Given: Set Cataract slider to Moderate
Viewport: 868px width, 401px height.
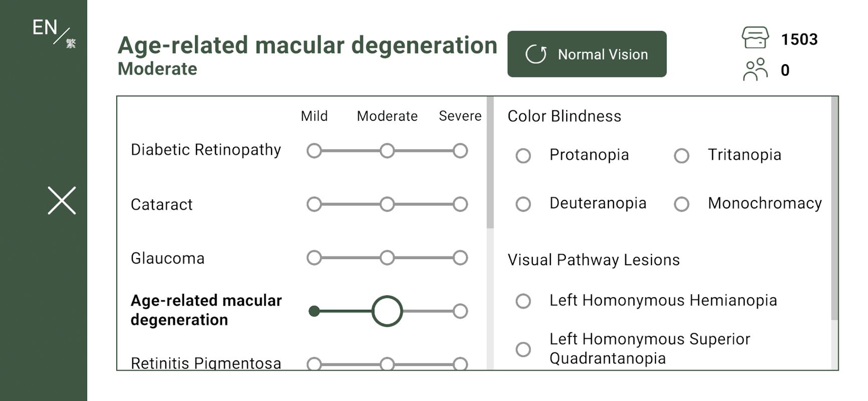Looking at the screenshot, I should point(387,204).
